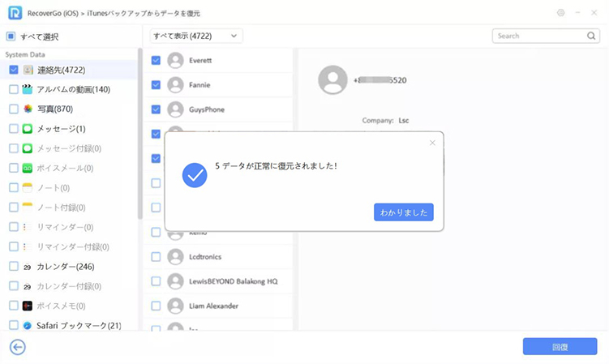Click Lcdtronics avatar icon
This screenshot has width=609, height=364.
[x=175, y=257]
